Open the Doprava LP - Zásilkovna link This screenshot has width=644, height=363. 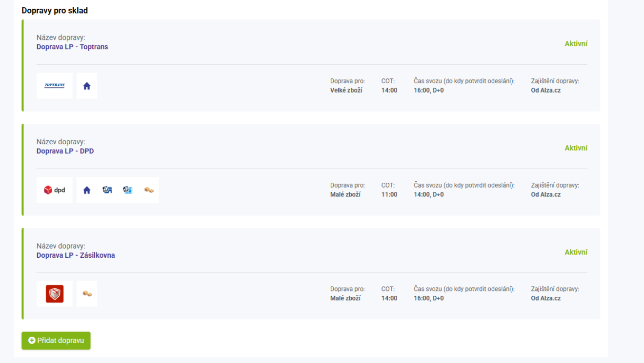(x=76, y=255)
